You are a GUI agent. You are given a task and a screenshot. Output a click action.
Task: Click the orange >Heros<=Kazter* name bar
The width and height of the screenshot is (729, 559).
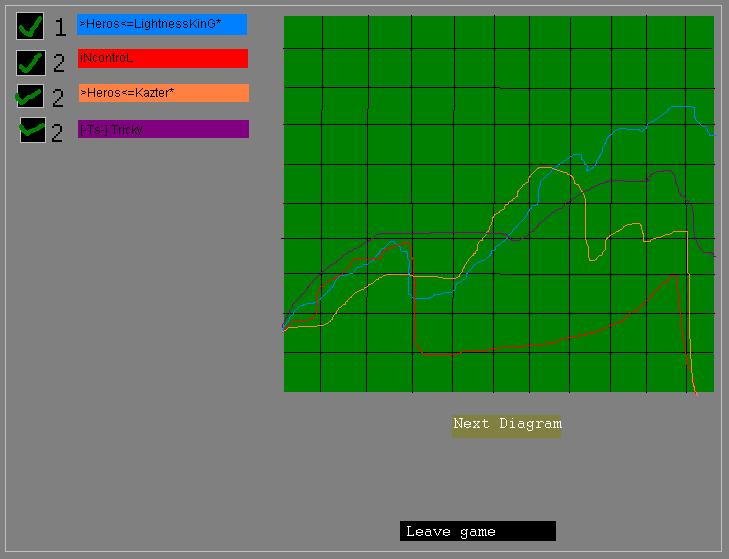pyautogui.click(x=163, y=93)
